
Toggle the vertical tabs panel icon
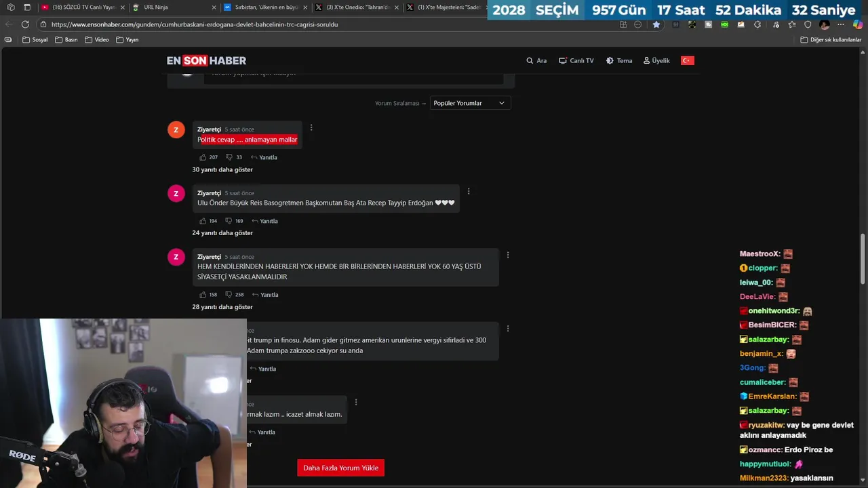point(27,7)
